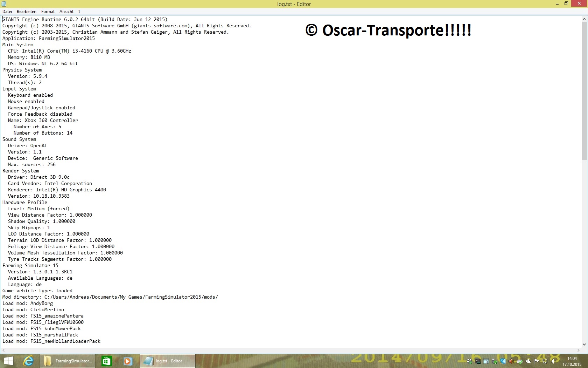Click the printer tray icon with green check

[x=520, y=361]
